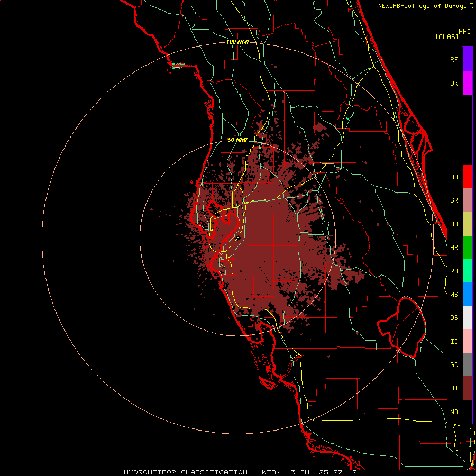476x476 pixels.
Task: Click the HR green legend color swatch
Action: [x=467, y=248]
